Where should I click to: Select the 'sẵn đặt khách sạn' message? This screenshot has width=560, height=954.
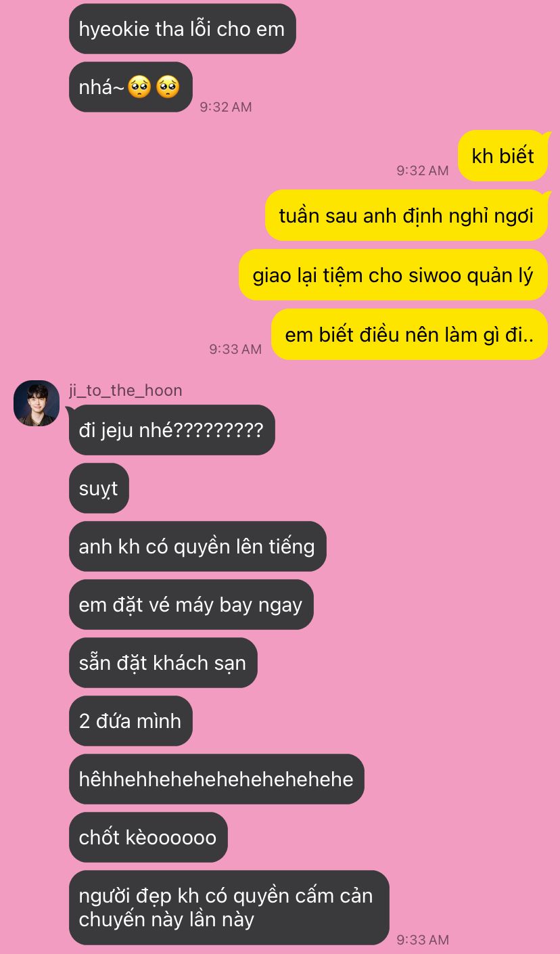point(163,662)
